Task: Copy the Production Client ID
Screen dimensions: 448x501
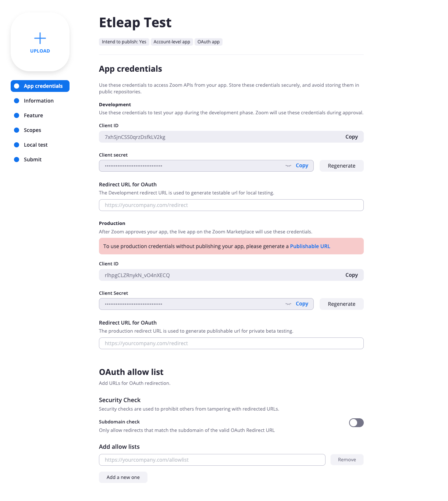Action: tap(351, 275)
